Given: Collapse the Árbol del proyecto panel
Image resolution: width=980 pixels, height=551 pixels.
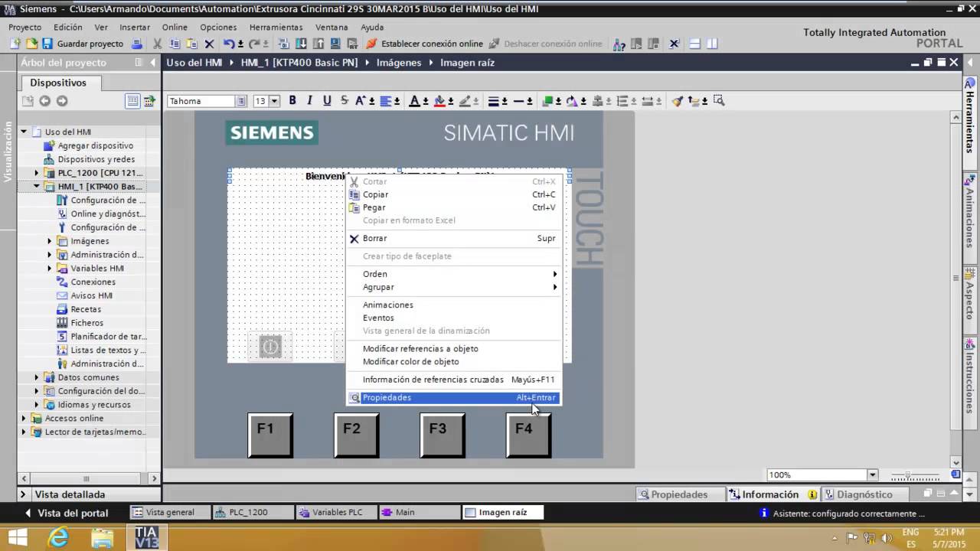Looking at the screenshot, I should 152,63.
